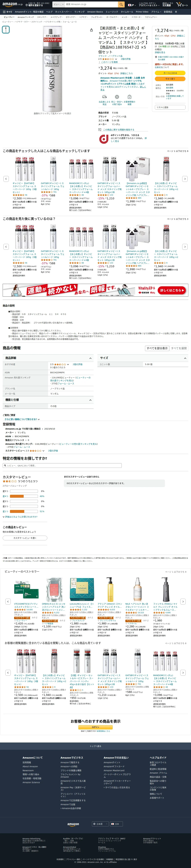Click the yellow ログイン button
Image resolution: width=191 pixels, height=868 pixels.
[x=95, y=727]
